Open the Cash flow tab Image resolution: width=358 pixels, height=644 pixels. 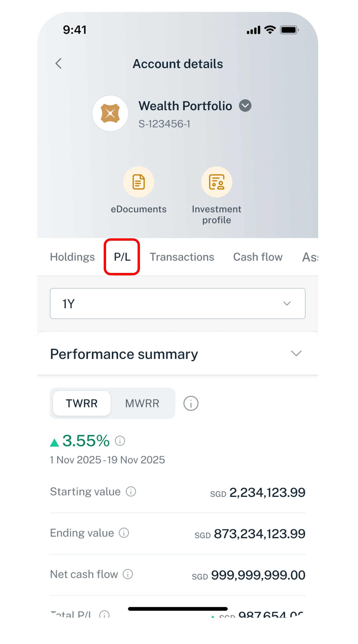[x=258, y=257]
